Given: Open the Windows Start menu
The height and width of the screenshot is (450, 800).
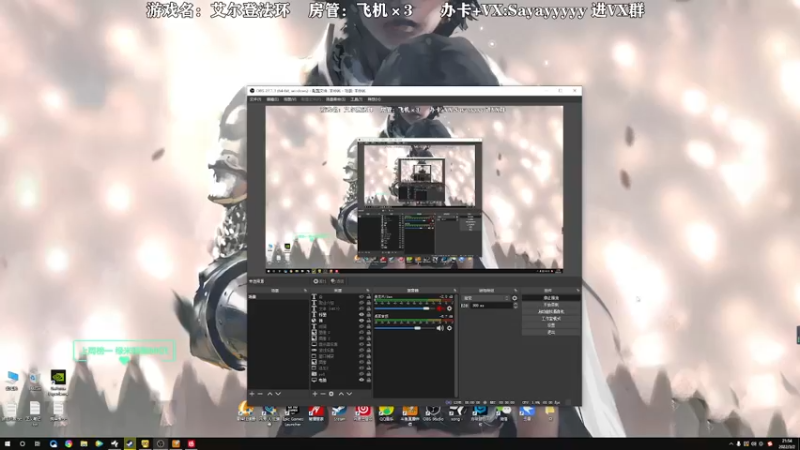Looking at the screenshot, I should (x=7, y=444).
